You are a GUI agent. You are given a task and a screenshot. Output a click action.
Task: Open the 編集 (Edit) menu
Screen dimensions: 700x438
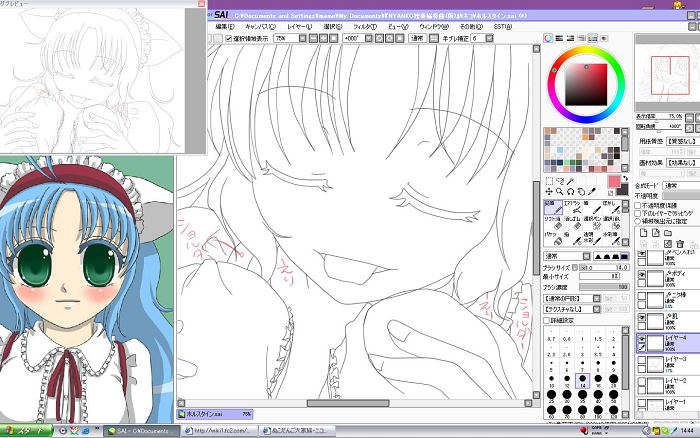225,27
